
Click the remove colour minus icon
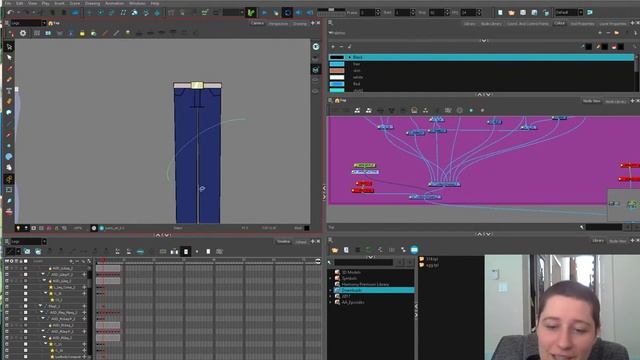tap(341, 47)
